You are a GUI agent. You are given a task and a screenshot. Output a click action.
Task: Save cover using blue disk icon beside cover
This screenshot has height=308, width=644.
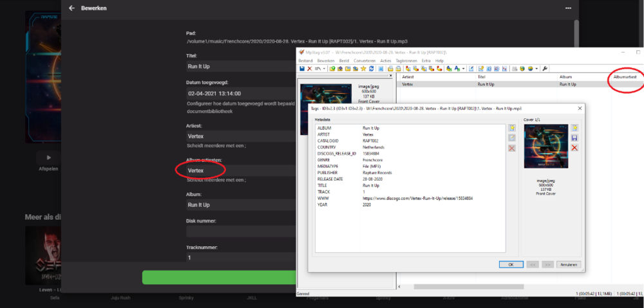(x=574, y=138)
